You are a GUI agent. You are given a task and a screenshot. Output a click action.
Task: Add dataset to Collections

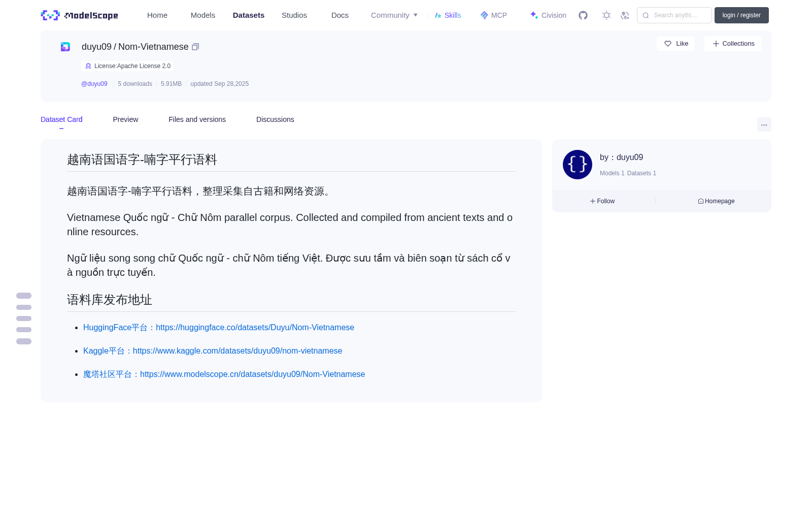pos(733,44)
